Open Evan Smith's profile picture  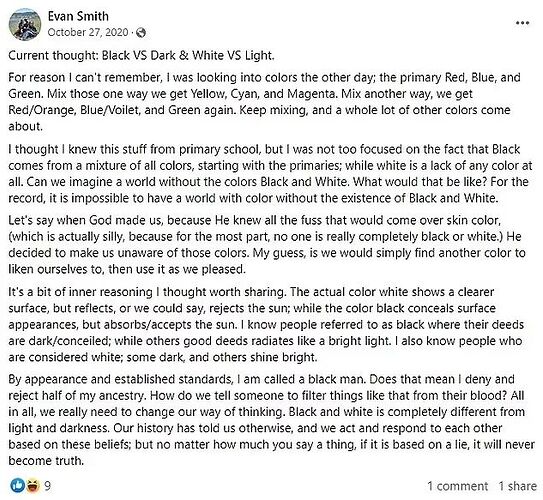point(25,24)
